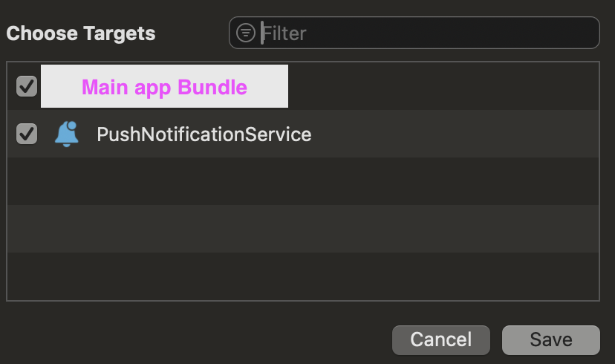
Task: Click the blue bell icon for PushNotificationService
Action: click(67, 134)
